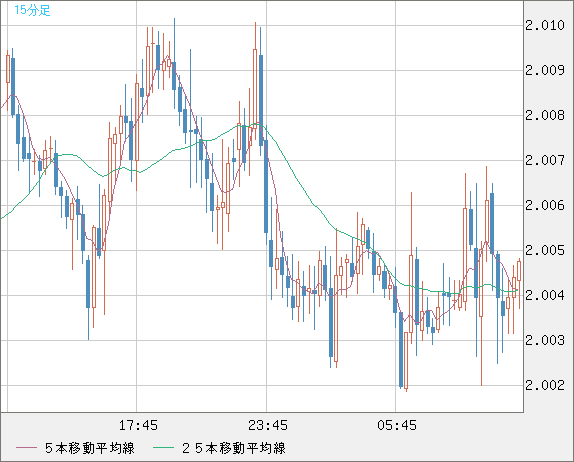Click the 2.002 price axis label
This screenshot has width=574, height=462.
click(x=545, y=385)
